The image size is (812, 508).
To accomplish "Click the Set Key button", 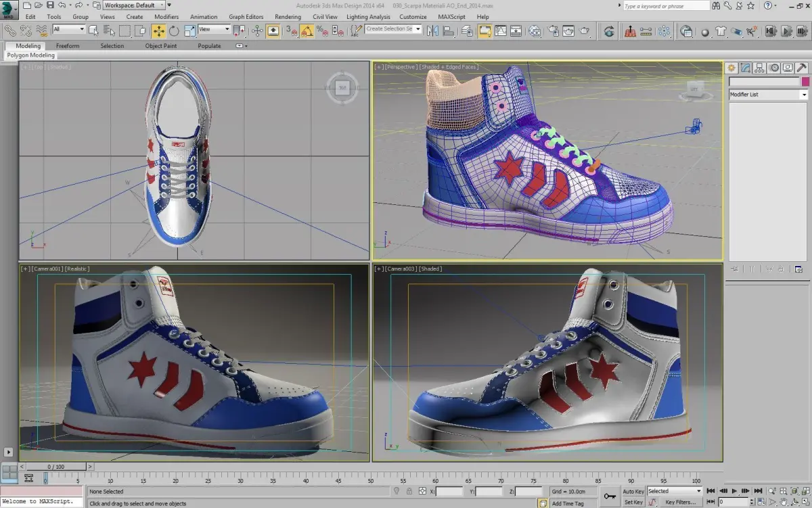I will (x=634, y=503).
